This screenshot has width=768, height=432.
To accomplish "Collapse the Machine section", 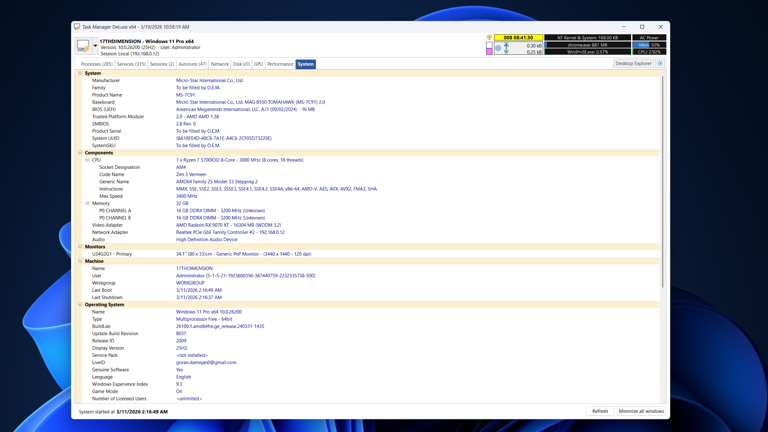I will click(x=80, y=261).
